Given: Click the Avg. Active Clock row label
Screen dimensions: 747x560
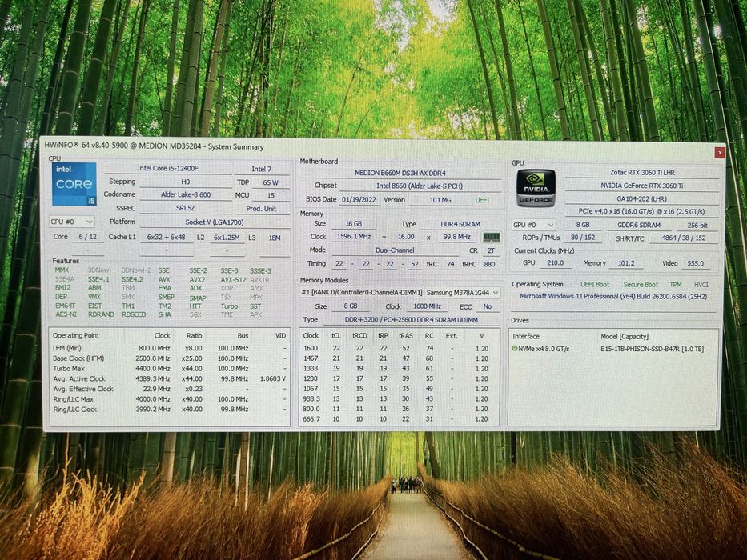Looking at the screenshot, I should [78, 378].
